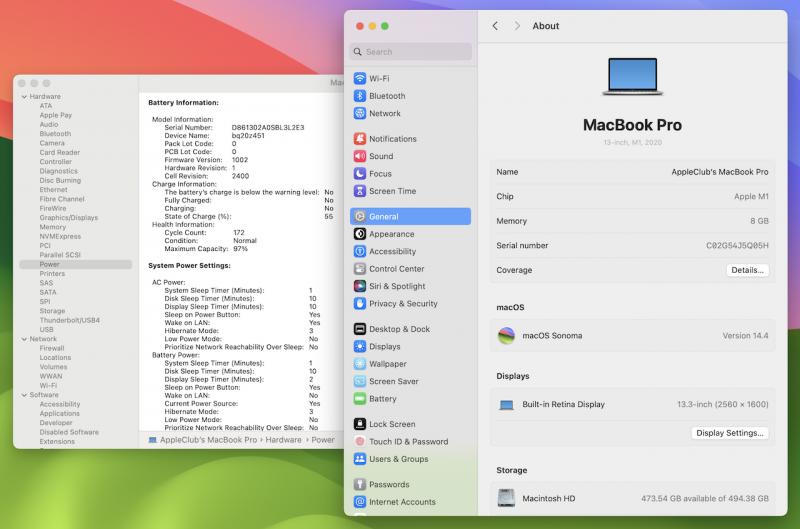Go back with the left chevron
800x529 pixels.
coord(495,26)
